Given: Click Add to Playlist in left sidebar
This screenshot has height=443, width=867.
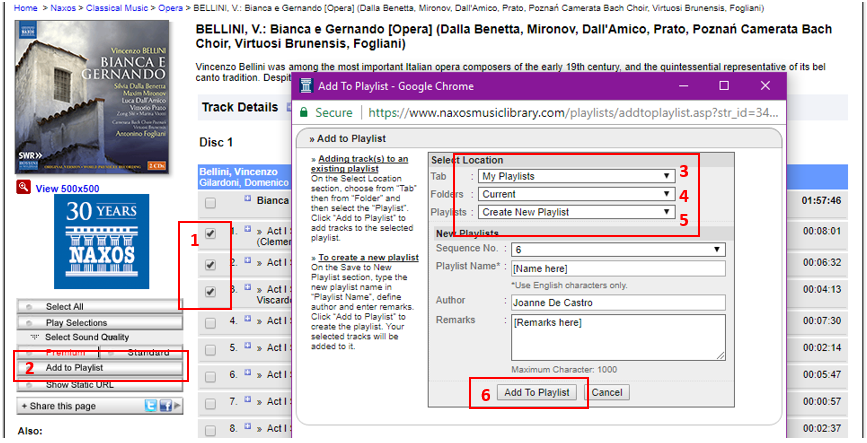Looking at the screenshot, I should tap(100, 368).
